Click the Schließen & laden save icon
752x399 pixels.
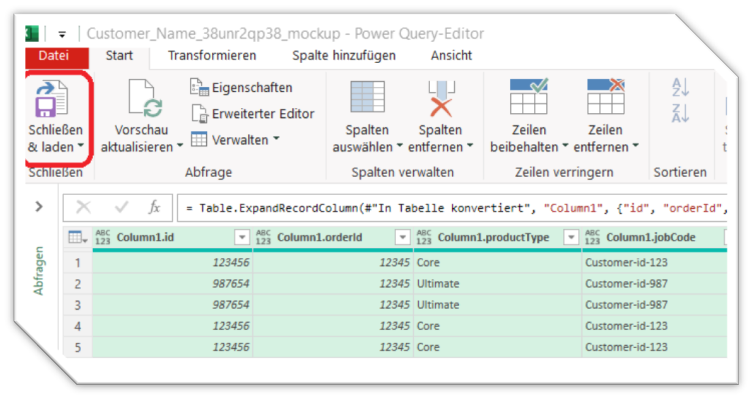pyautogui.click(x=52, y=99)
